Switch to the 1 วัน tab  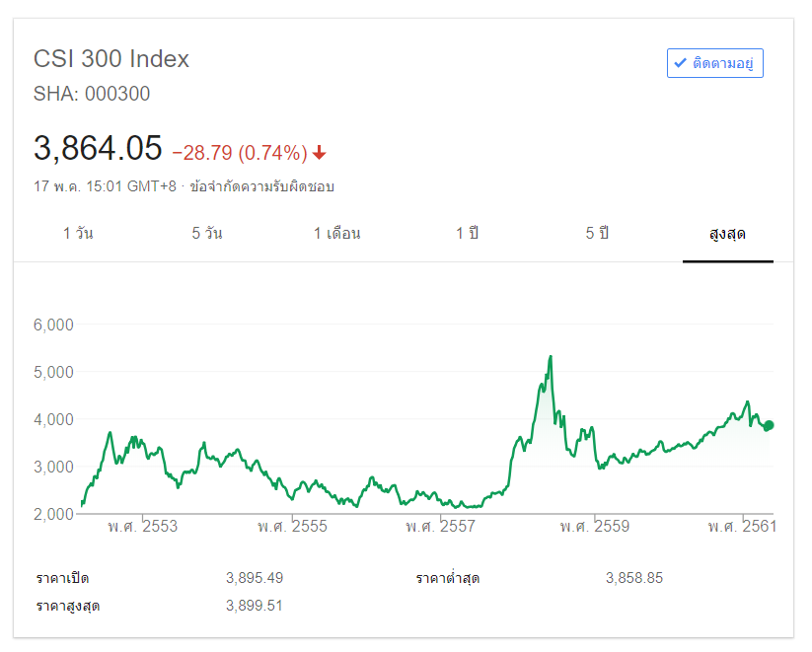tap(79, 234)
